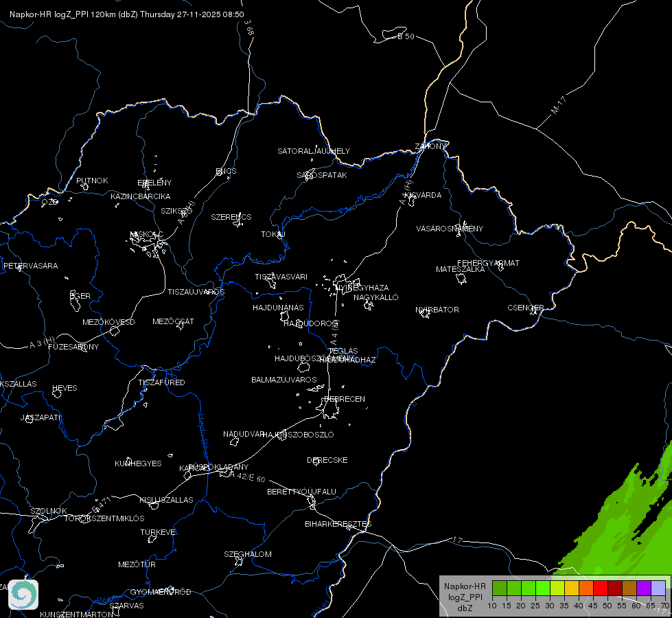Click the NYIRBATOR label
This screenshot has height=618, width=672.
[x=437, y=310]
